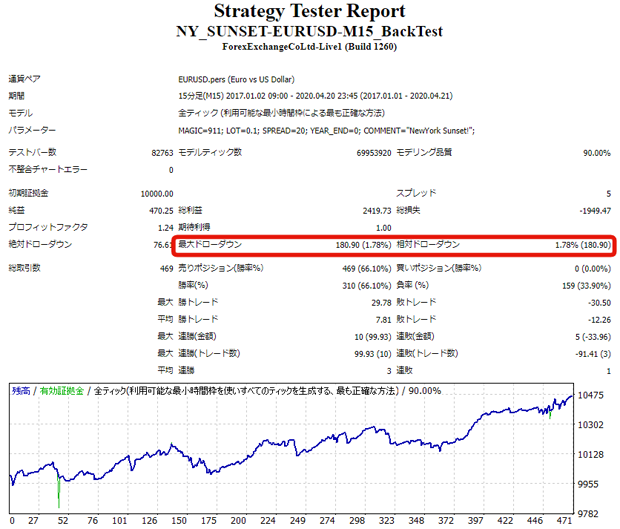Click the profit trades value 310 (66.10%)
Viewport: 620px width, 529px height.
point(367,286)
